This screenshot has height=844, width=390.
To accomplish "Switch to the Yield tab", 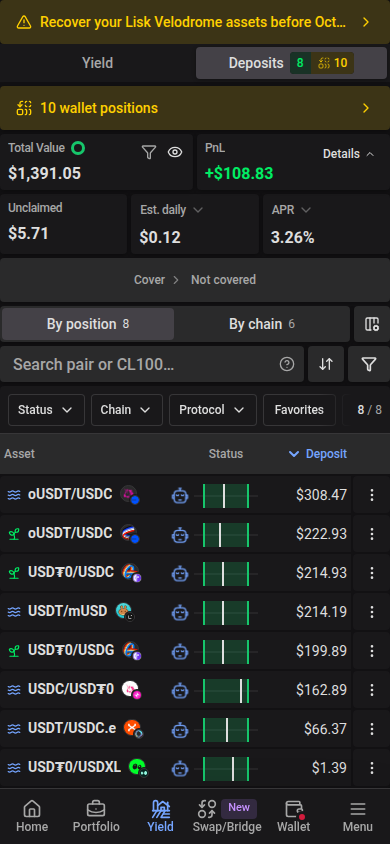I will pos(97,63).
